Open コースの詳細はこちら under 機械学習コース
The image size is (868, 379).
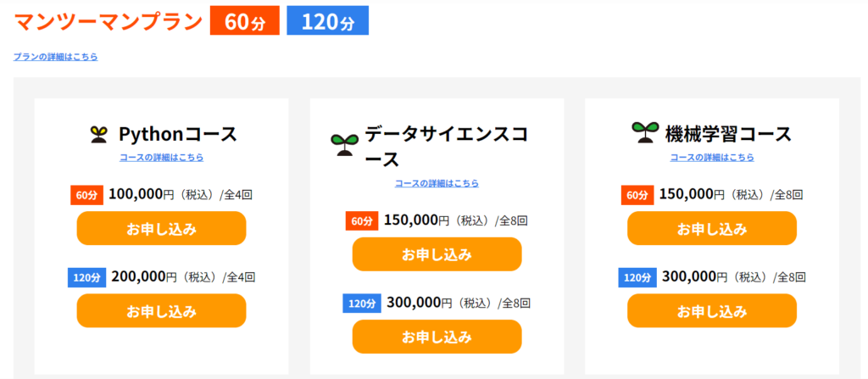712,158
